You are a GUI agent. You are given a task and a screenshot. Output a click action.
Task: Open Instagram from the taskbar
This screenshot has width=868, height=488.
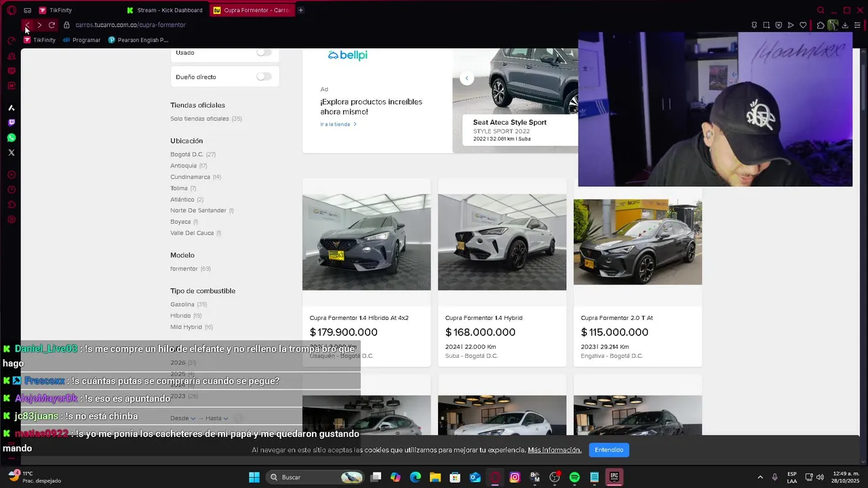click(x=515, y=477)
